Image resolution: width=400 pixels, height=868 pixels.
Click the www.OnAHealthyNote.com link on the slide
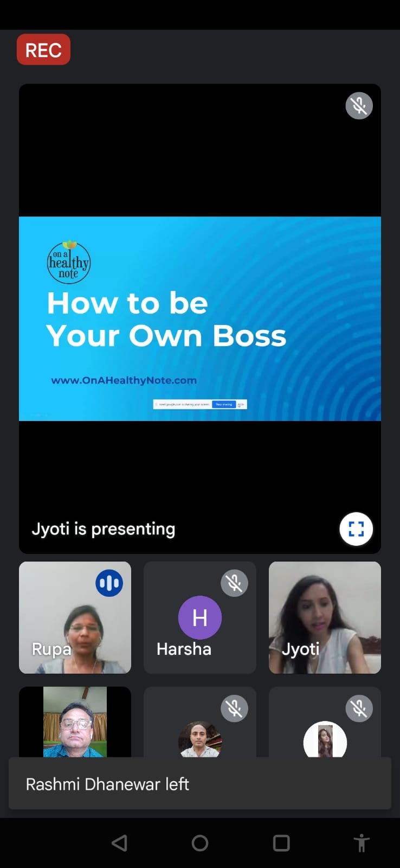click(124, 380)
